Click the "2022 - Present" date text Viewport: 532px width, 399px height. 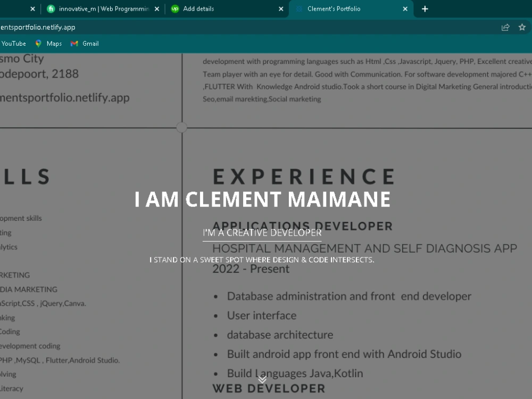(x=251, y=269)
